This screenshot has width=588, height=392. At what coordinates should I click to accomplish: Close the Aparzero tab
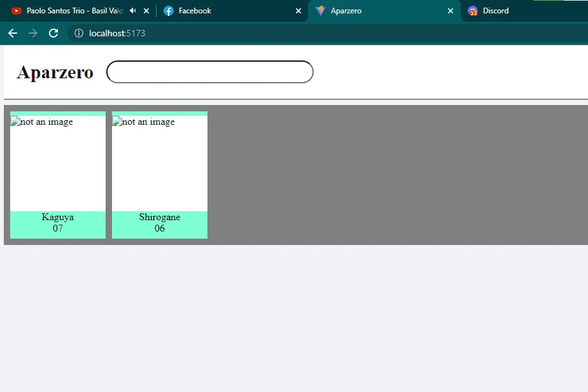(x=451, y=11)
